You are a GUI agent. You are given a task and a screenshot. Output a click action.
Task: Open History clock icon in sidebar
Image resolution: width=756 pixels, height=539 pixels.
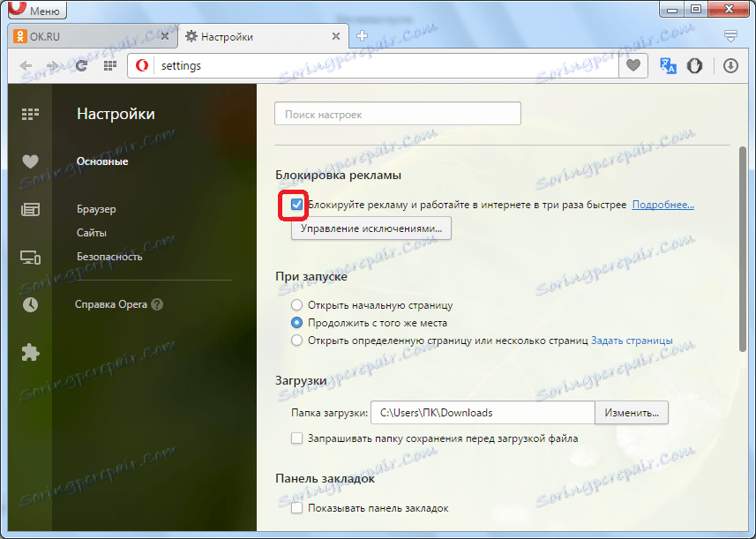30,304
